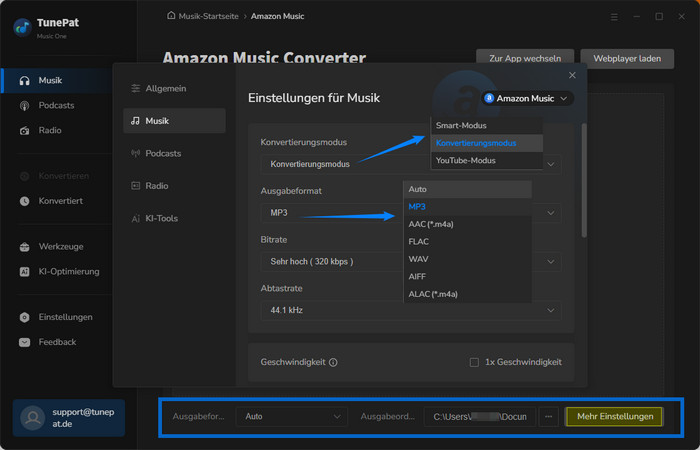700x450 pixels.
Task: Click the Feedback envelope icon
Action: (25, 342)
